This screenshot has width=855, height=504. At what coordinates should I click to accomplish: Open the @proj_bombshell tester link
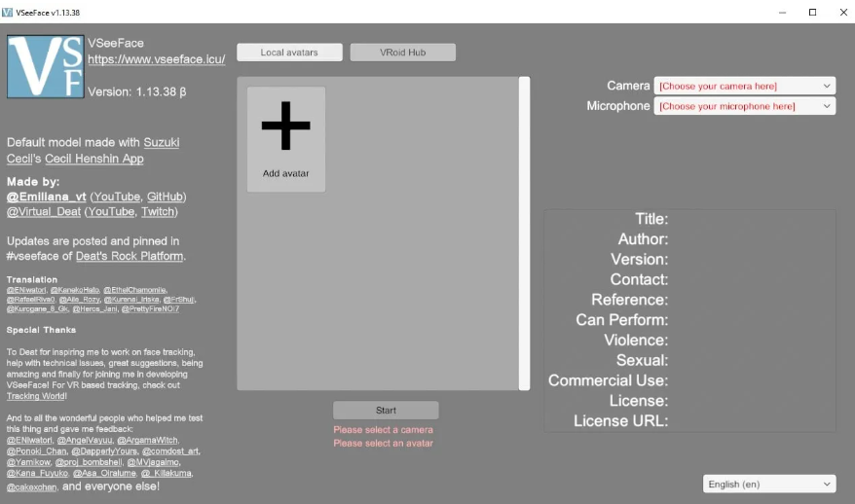pos(89,462)
